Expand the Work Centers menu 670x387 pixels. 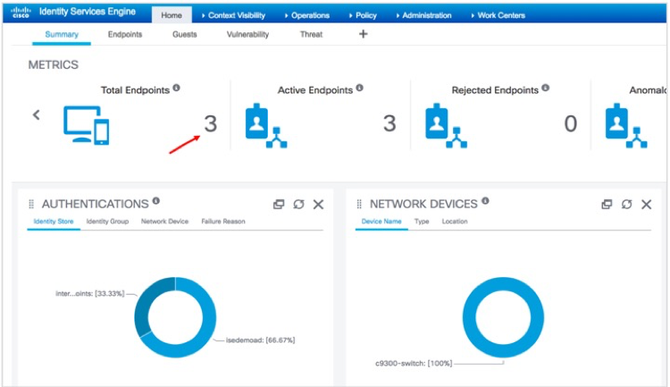point(498,15)
